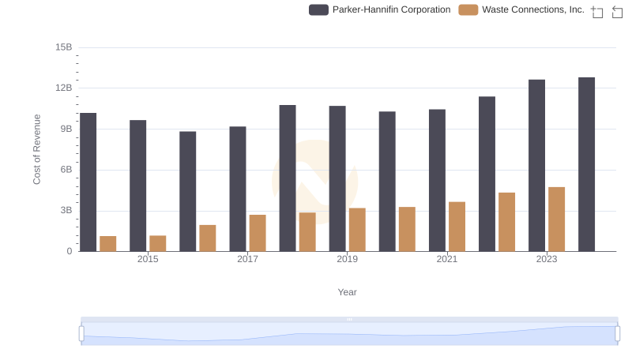Toggle Waste Connections, Inc. legend series
The image size is (632, 364).
click(521, 9)
